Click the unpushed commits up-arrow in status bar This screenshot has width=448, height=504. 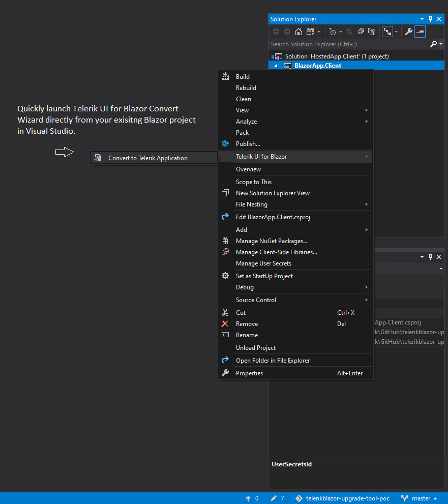[x=248, y=498]
